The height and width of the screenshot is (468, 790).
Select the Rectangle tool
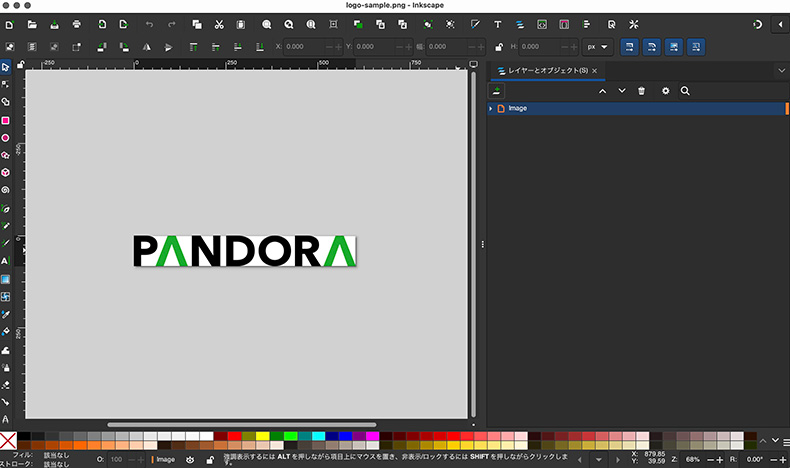tap(6, 120)
